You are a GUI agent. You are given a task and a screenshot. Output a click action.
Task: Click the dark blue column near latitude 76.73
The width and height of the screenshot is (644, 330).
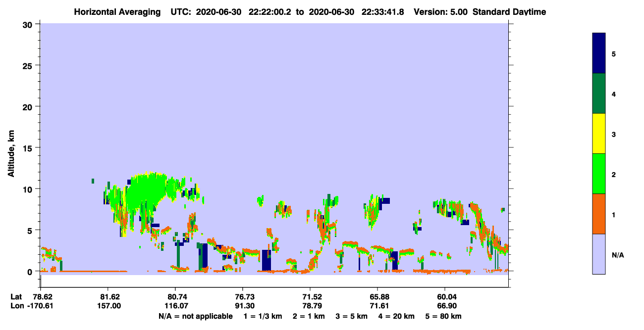(x=267, y=260)
